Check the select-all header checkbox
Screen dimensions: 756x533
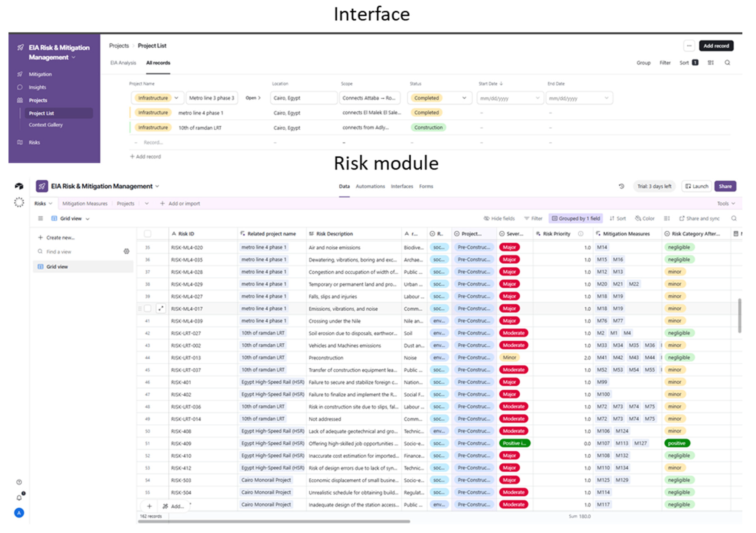point(148,234)
